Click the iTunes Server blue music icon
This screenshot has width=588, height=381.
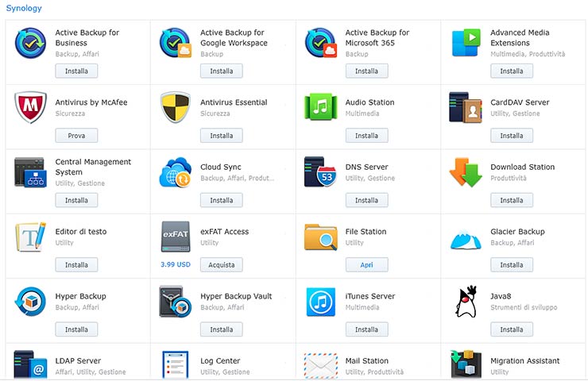tap(321, 302)
